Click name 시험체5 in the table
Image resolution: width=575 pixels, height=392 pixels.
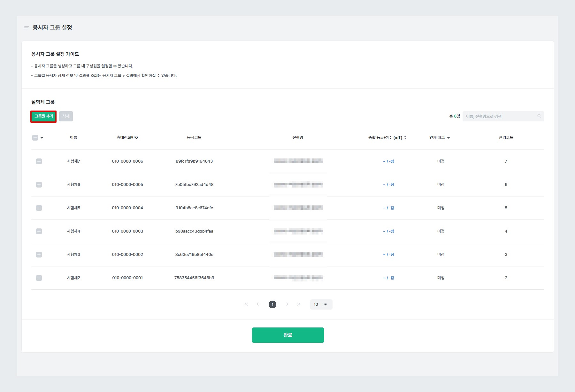(x=73, y=208)
